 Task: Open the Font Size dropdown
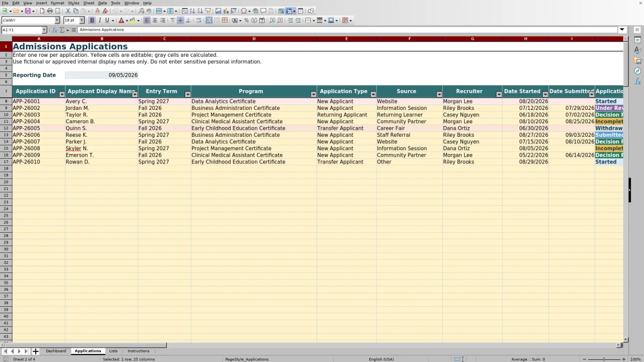coord(82,20)
